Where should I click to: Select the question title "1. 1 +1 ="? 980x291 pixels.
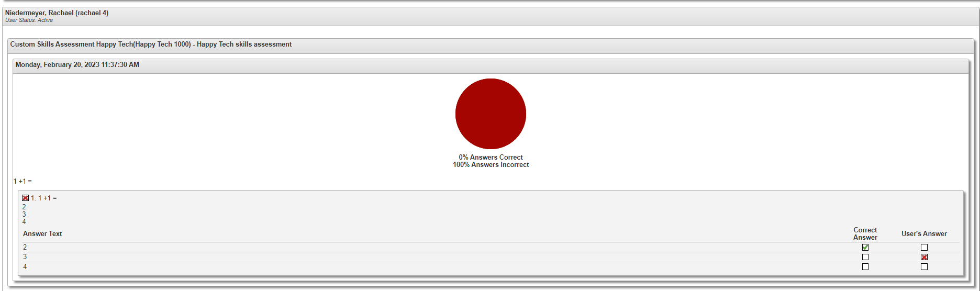44,198
